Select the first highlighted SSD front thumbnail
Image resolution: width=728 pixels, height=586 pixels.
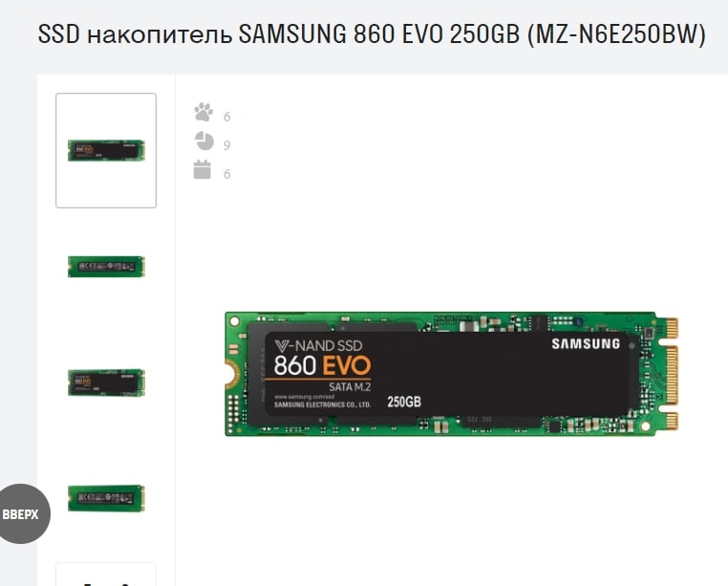106,151
